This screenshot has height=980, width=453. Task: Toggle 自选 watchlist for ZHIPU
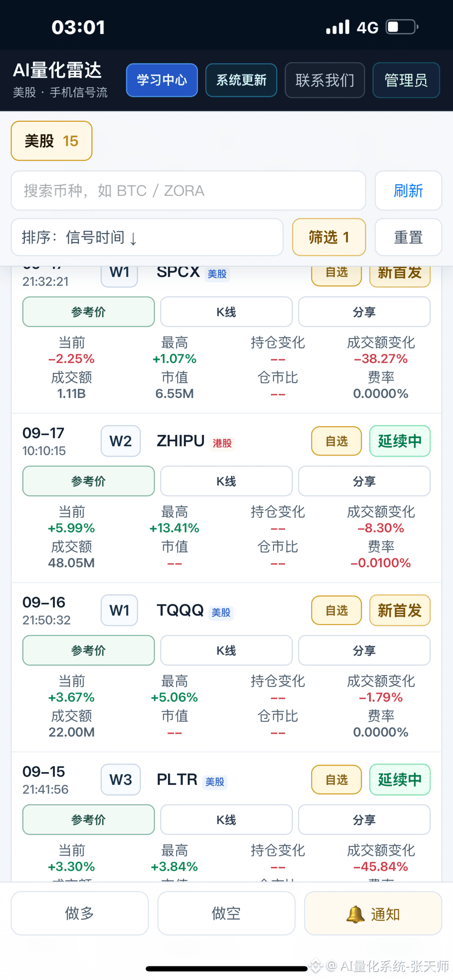click(x=336, y=441)
